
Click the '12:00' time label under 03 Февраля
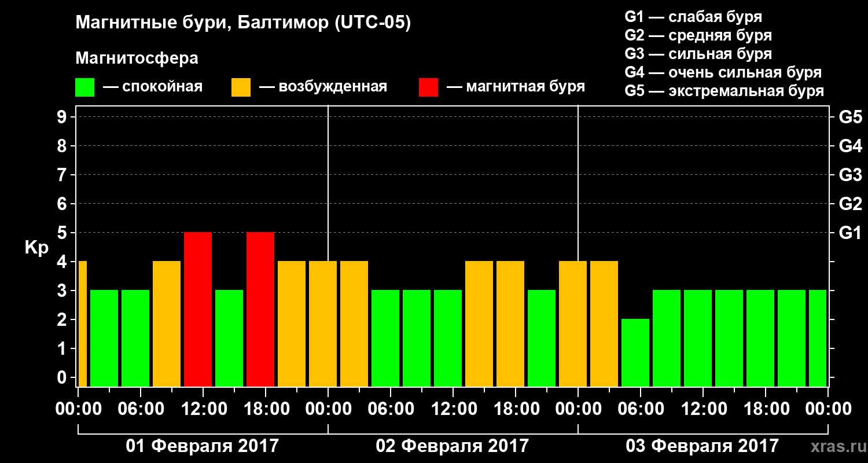(x=703, y=409)
